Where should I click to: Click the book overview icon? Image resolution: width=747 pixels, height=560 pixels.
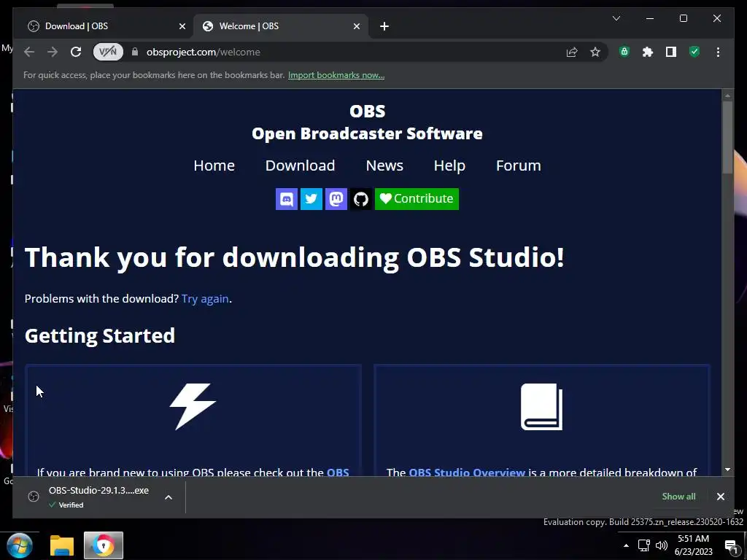(x=541, y=407)
